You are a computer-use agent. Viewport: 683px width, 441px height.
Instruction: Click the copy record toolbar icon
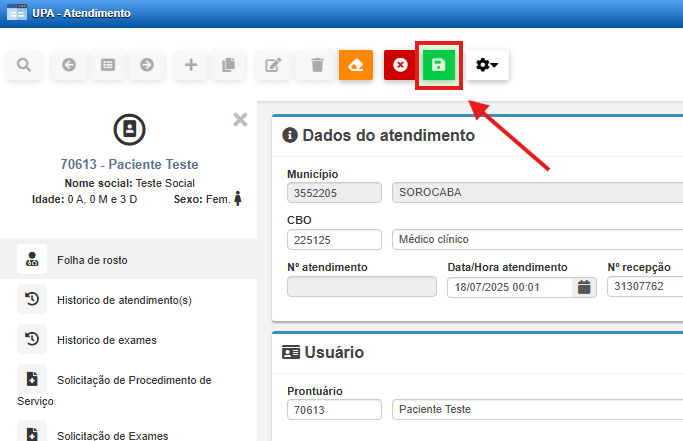pos(228,65)
